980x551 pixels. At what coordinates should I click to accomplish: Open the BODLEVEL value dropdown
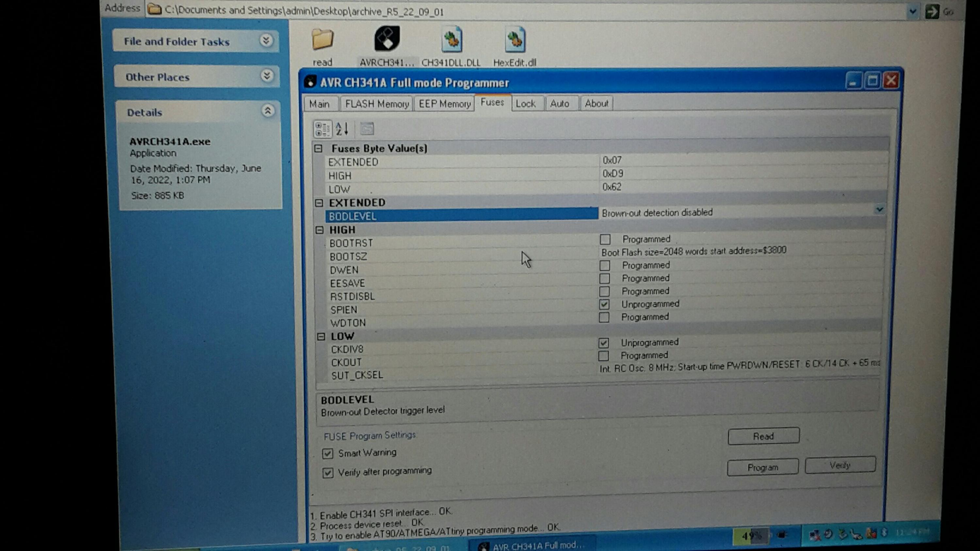coord(879,210)
